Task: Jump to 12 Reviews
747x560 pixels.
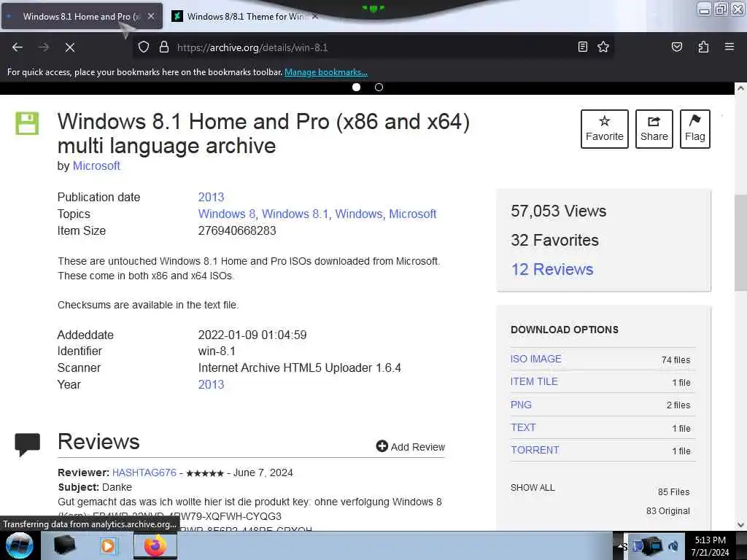Action: (x=552, y=270)
